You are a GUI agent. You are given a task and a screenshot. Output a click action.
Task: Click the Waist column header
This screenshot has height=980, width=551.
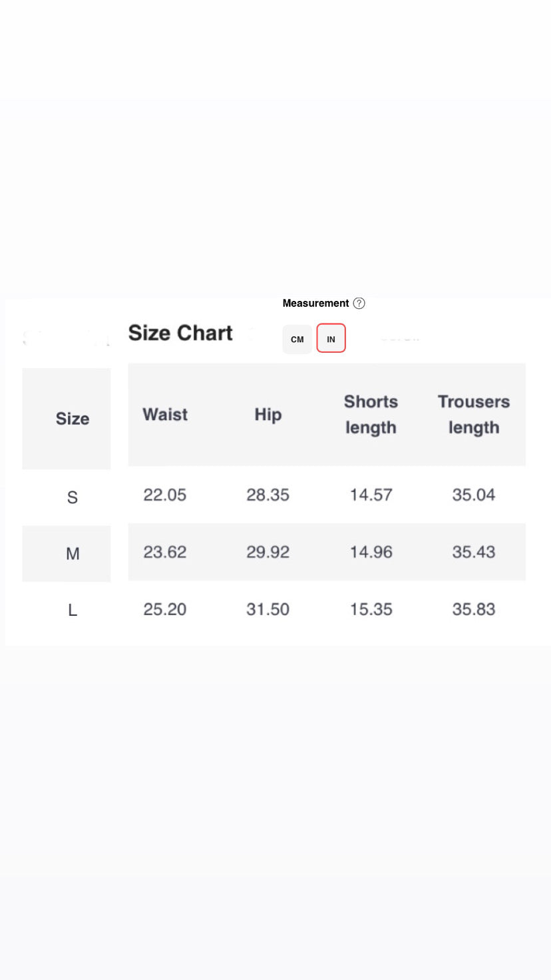(x=165, y=414)
